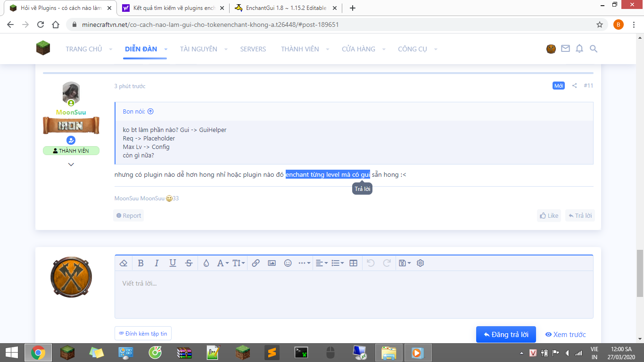Open the CỬA HÀNG nav item
The image size is (644, 362).
click(x=358, y=49)
